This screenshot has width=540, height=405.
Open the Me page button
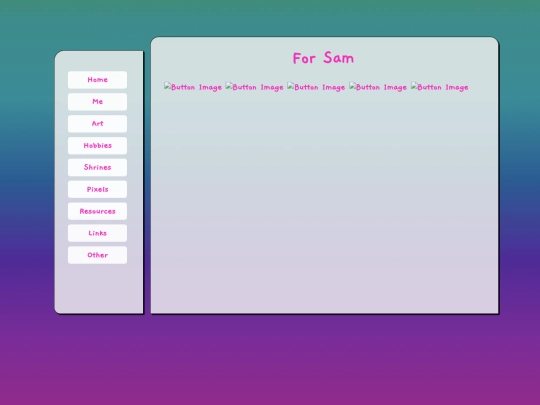point(97,102)
